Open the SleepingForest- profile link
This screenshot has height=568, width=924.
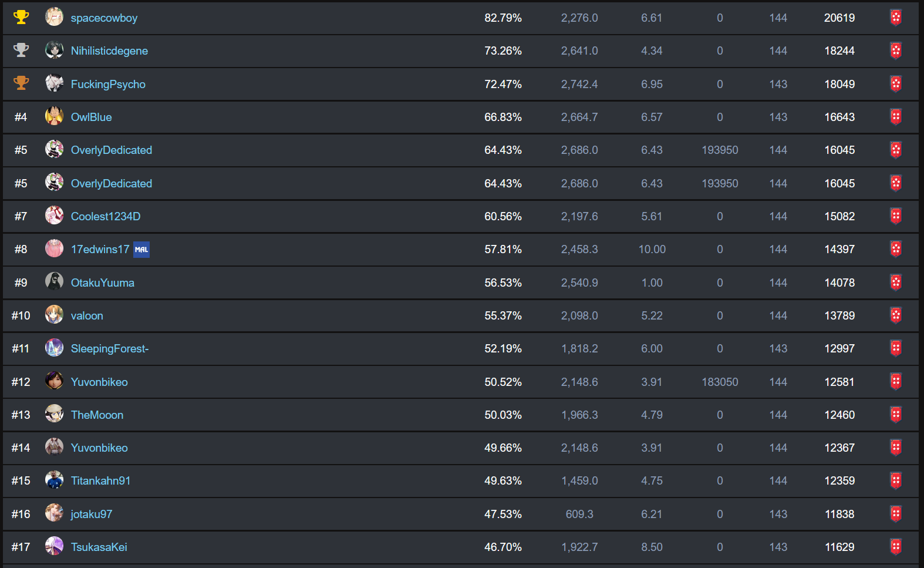click(x=110, y=348)
